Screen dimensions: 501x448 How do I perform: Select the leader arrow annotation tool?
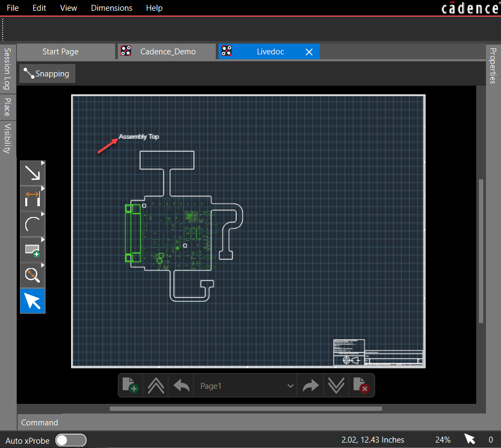32,173
